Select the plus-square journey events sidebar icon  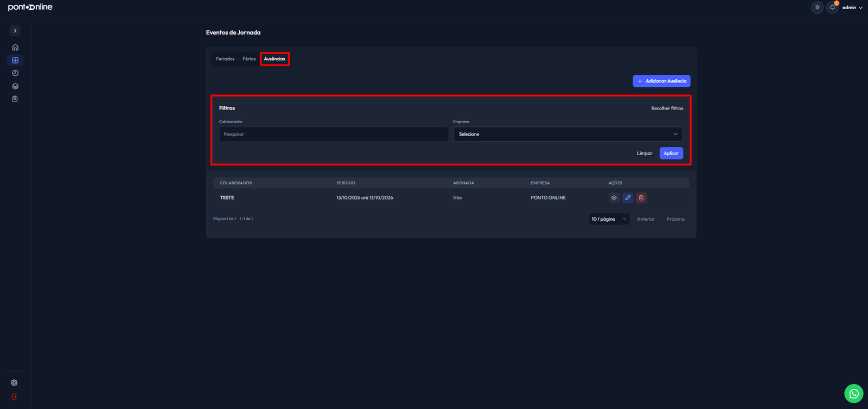[x=15, y=60]
